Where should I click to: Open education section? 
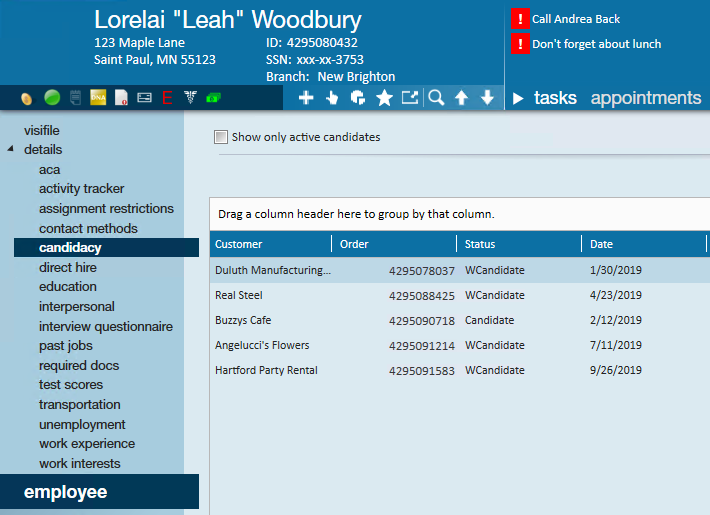pos(68,286)
